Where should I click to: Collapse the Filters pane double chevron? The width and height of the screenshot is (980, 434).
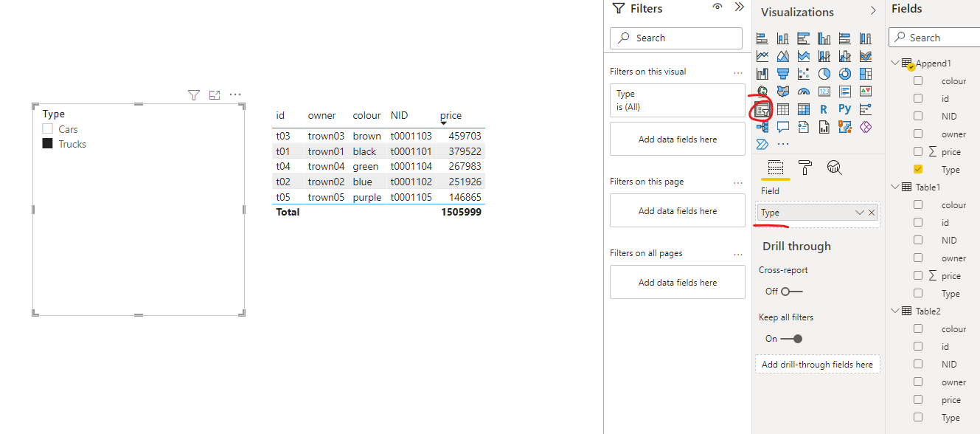(740, 7)
